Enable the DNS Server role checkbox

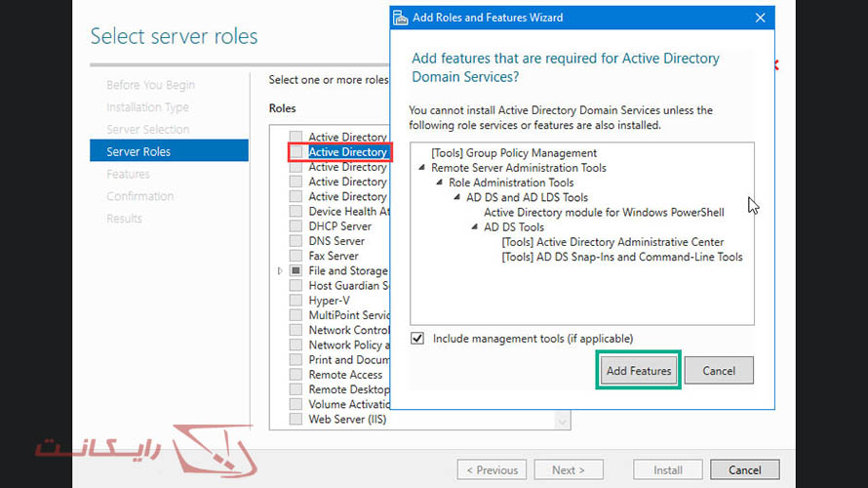tap(296, 241)
